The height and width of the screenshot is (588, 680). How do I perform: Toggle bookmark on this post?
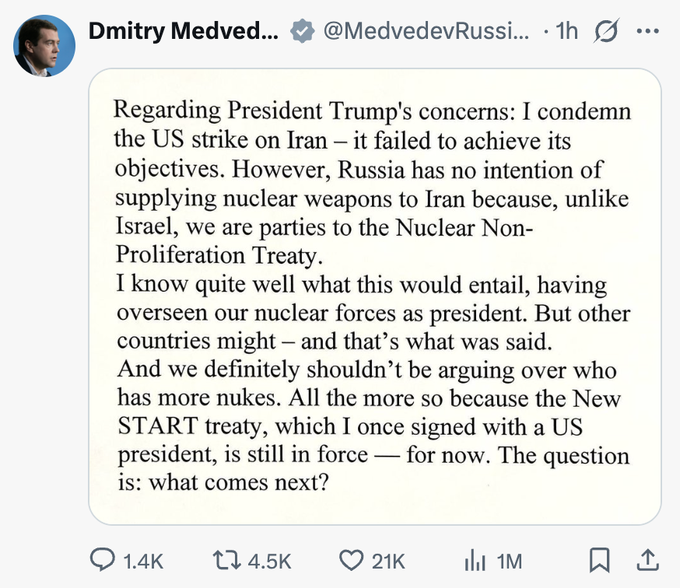coord(600,560)
